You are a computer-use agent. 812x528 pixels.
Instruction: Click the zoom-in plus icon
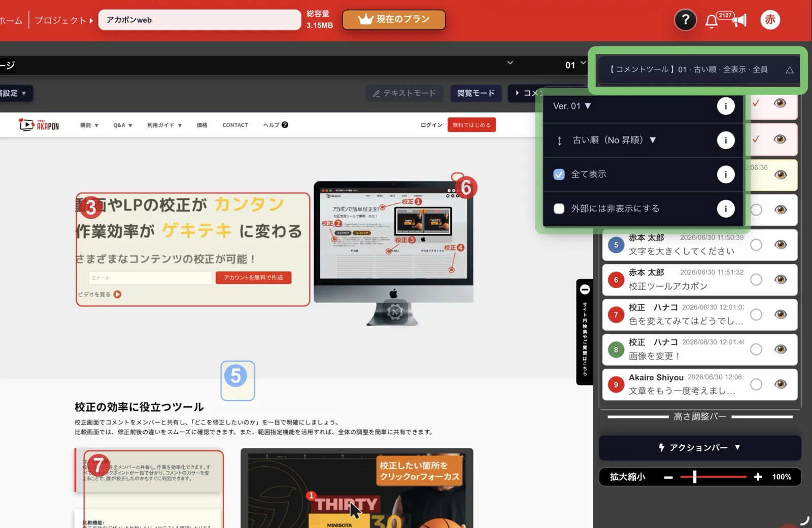(x=758, y=477)
